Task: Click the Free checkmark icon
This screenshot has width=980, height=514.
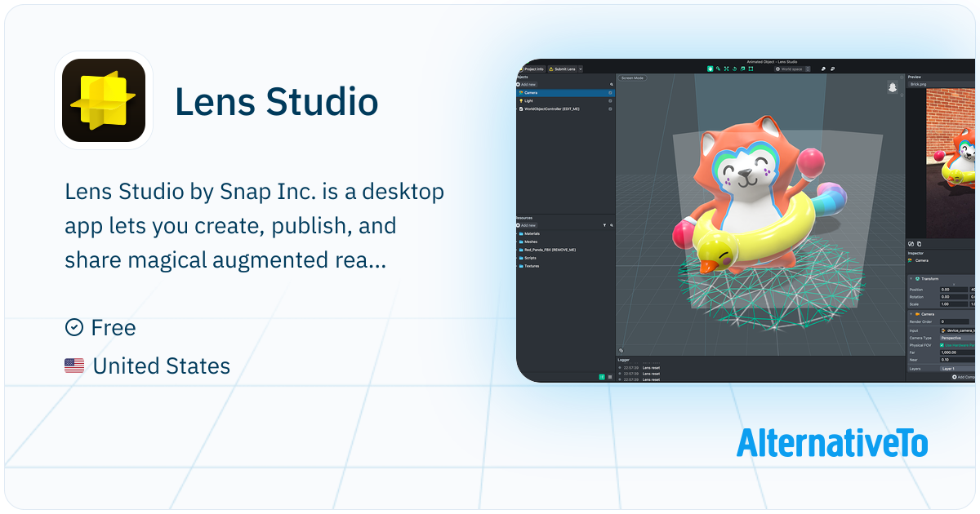Action: point(73,327)
